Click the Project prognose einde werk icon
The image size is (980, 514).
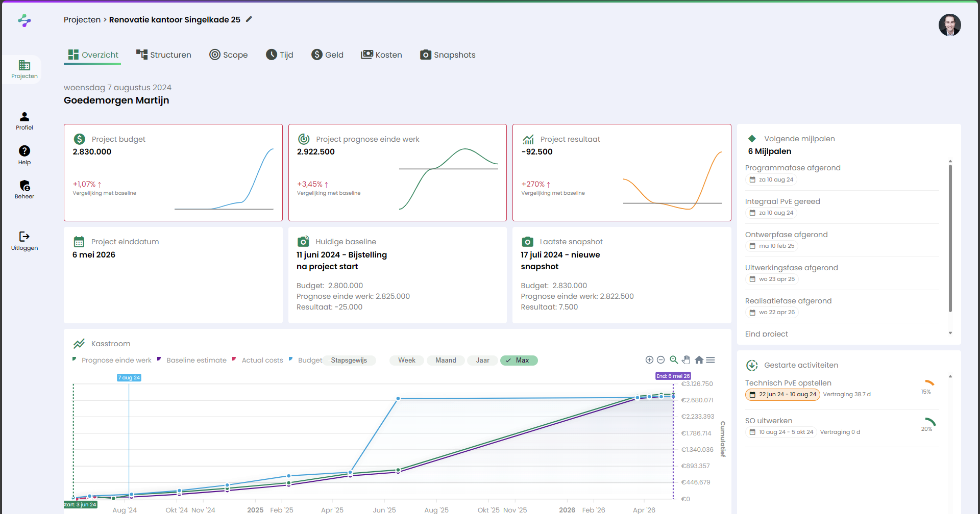coord(304,139)
